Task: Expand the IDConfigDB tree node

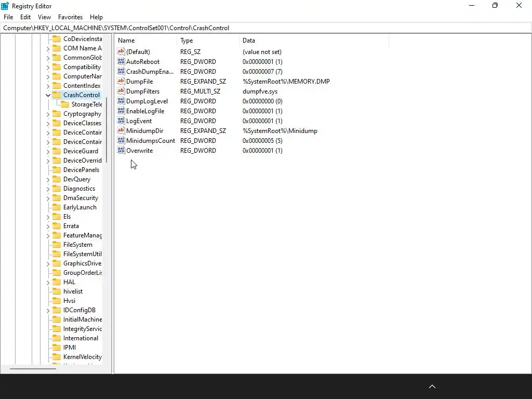Action: [48, 311]
